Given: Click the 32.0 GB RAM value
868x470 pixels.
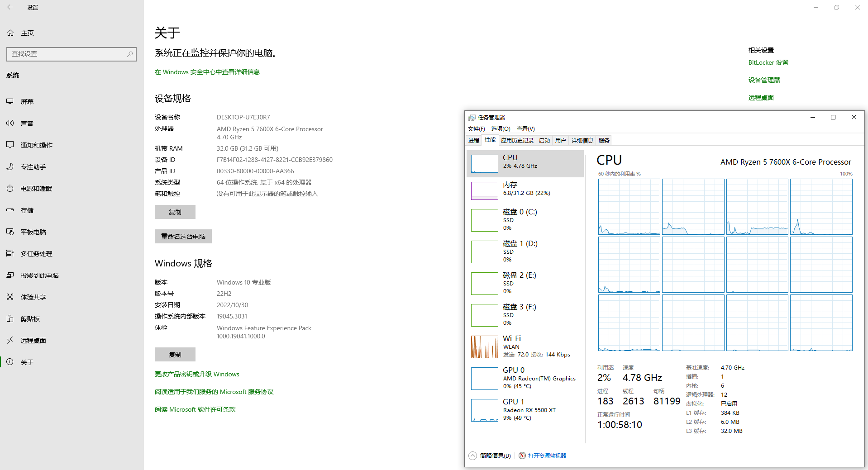Looking at the screenshot, I should pos(248,148).
